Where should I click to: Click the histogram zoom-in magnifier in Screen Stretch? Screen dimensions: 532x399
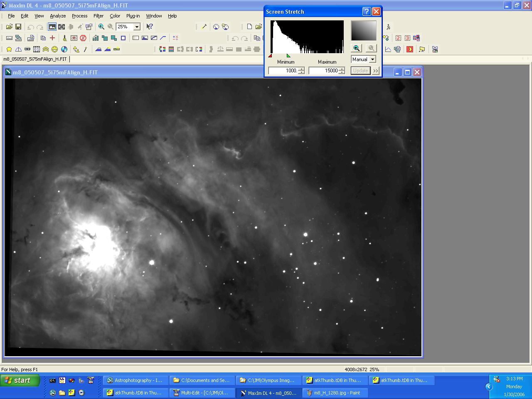coord(357,48)
